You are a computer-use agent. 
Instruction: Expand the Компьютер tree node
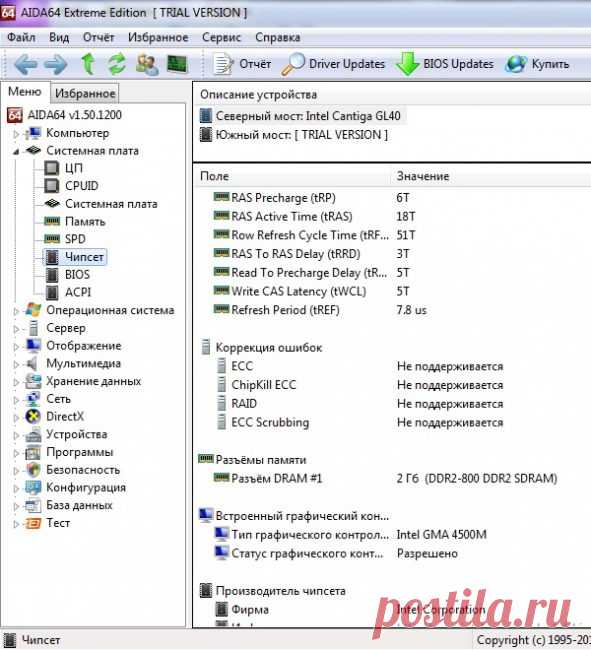(16, 133)
